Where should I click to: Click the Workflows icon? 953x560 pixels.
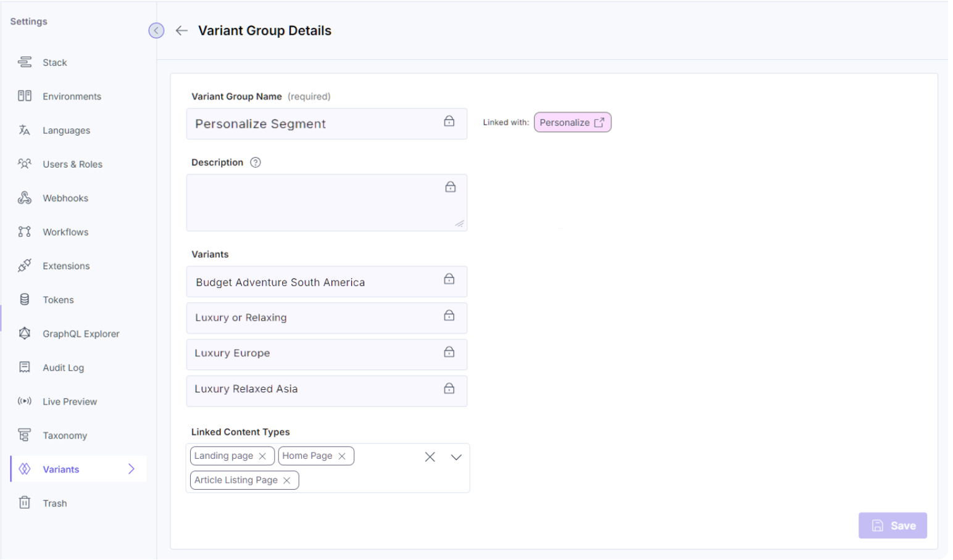(x=25, y=232)
